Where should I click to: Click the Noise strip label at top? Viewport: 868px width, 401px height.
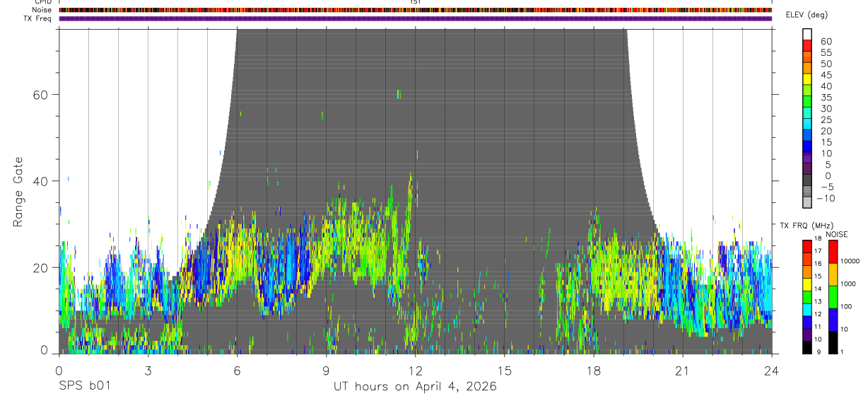(33, 10)
